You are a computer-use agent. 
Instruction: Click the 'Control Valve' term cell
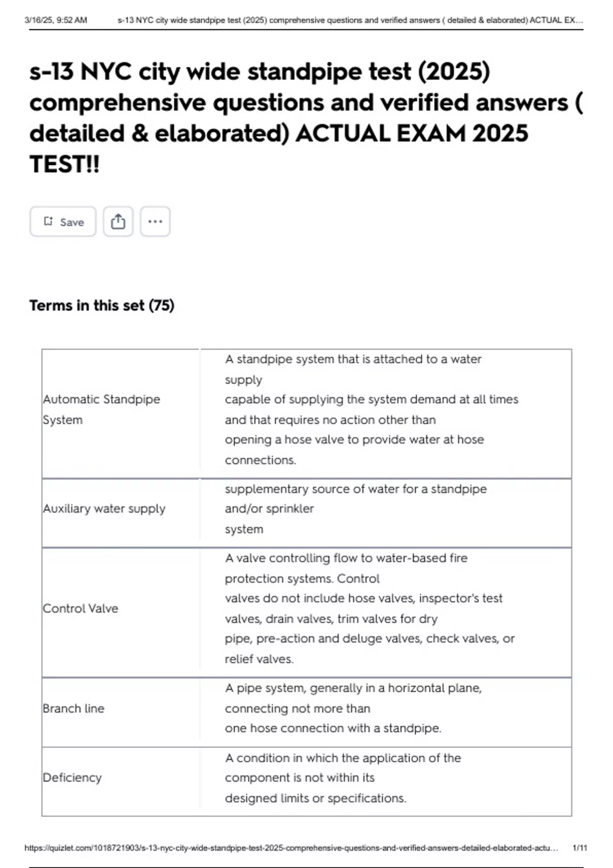click(x=80, y=608)
